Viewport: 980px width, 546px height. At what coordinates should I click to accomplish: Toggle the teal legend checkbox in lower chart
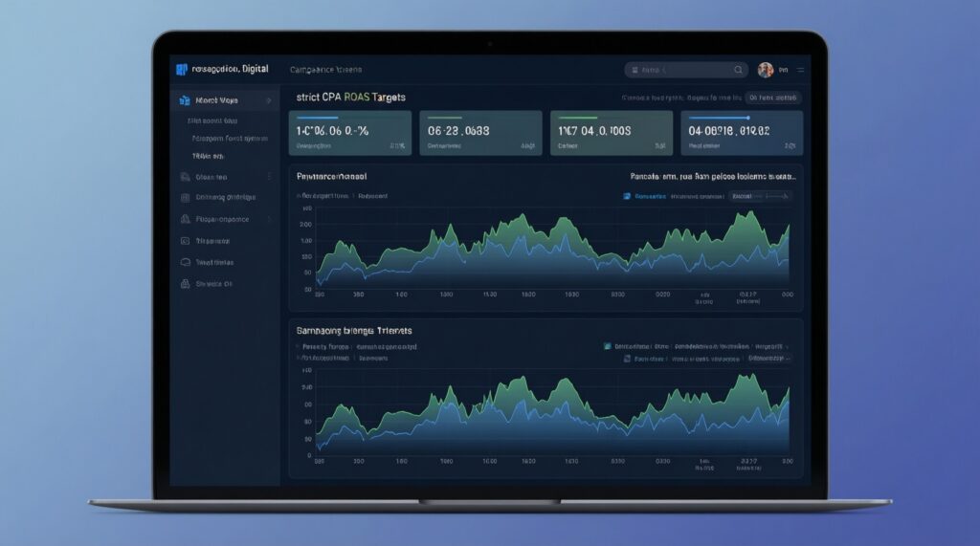pyautogui.click(x=608, y=346)
